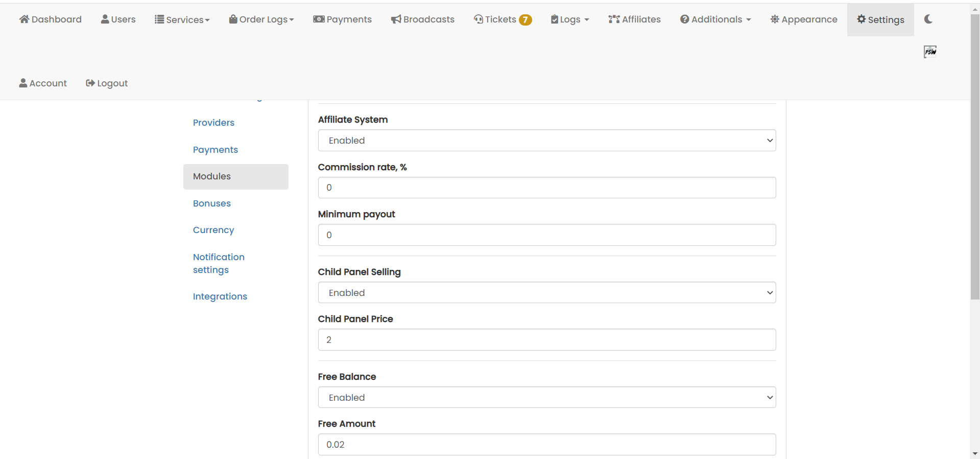Viewport: 980px width, 459px height.
Task: Open the Child Panel Selling dropdown
Action: 547,293
